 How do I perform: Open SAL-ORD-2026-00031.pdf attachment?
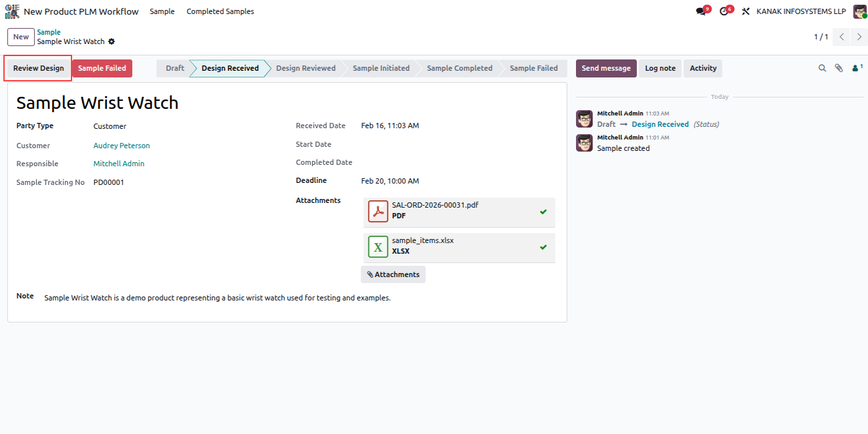(435, 205)
